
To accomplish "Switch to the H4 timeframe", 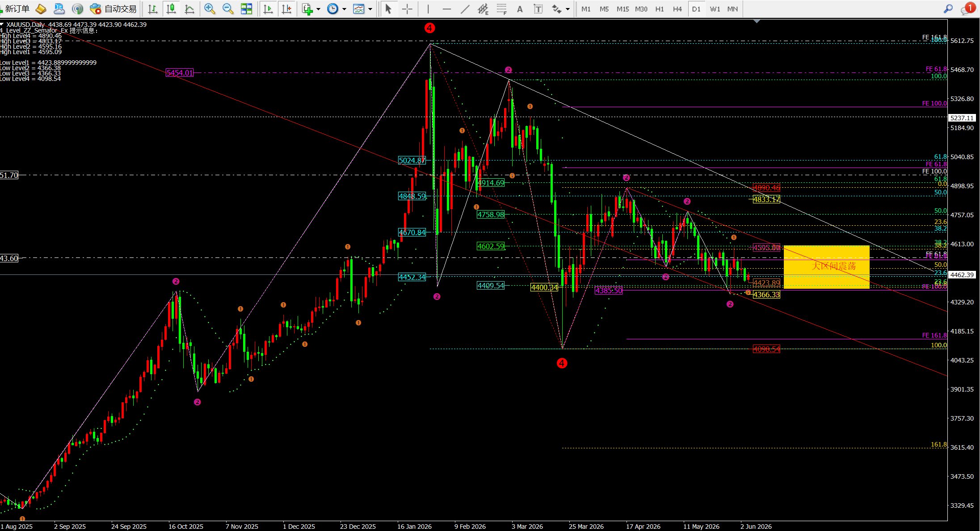I will [677, 8].
